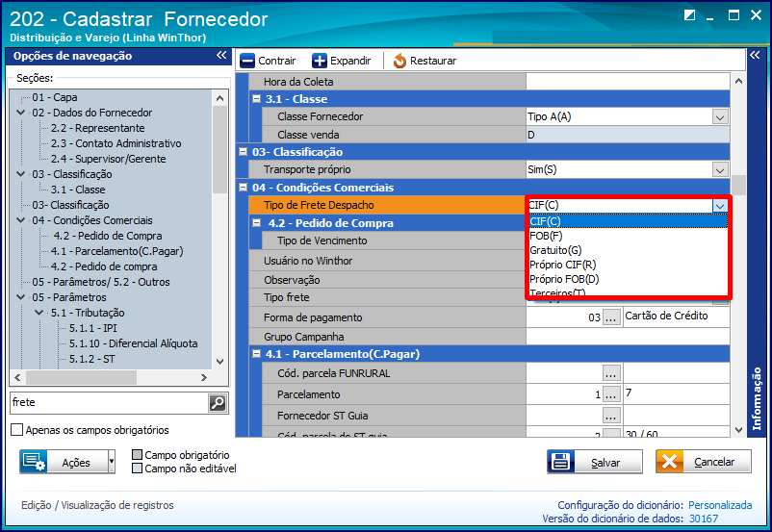The image size is (772, 532).
Task: Click the window layout toggle icon in title bar
Action: [x=690, y=15]
